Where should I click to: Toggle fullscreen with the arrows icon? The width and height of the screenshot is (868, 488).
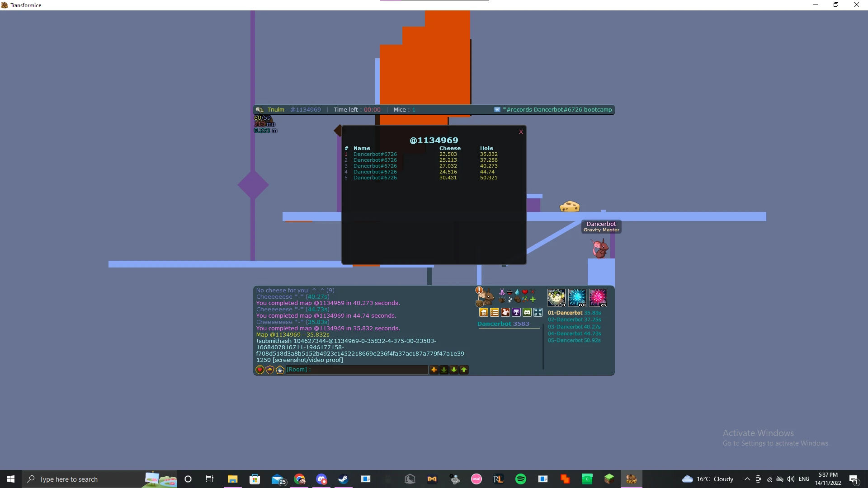[x=538, y=312]
